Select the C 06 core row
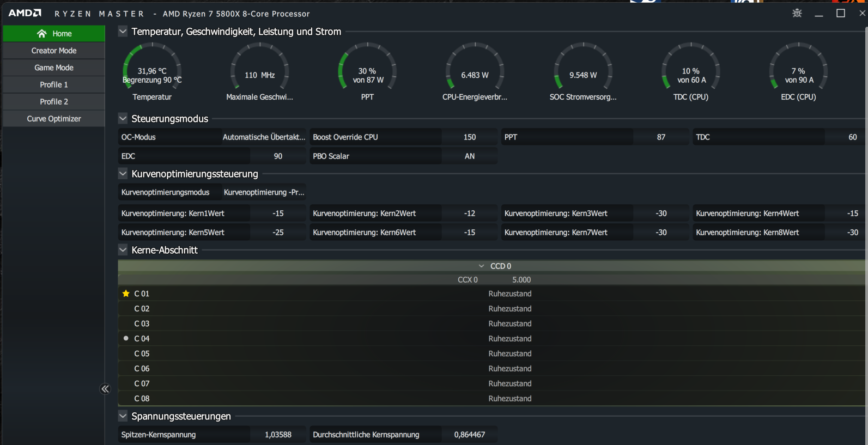 (491, 369)
